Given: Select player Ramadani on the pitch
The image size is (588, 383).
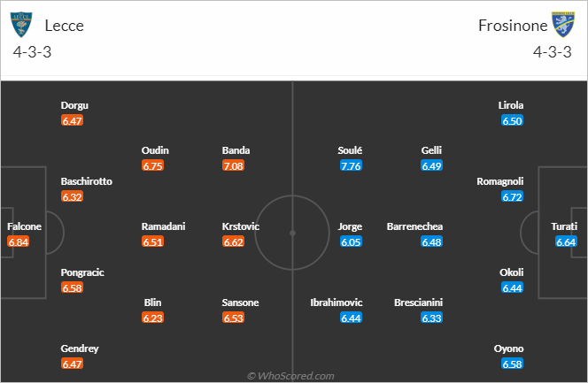Looking at the screenshot, I should click(x=163, y=226).
